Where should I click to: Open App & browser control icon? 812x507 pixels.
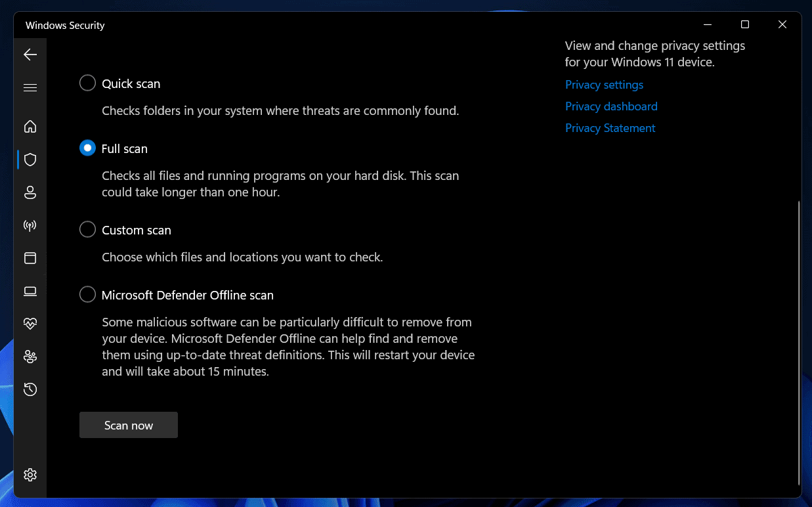(30, 258)
